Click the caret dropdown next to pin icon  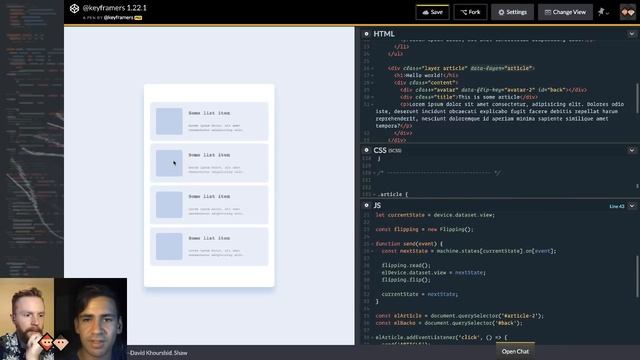click(608, 13)
